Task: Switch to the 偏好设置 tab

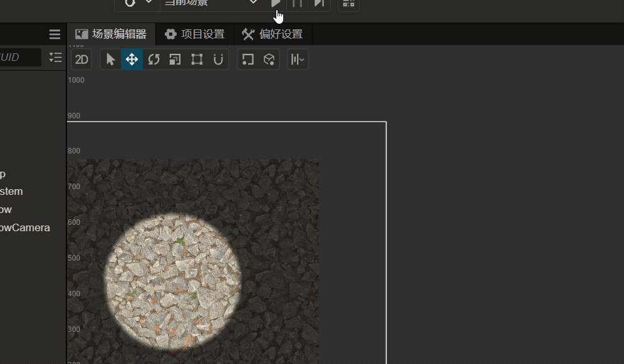Action: click(273, 34)
